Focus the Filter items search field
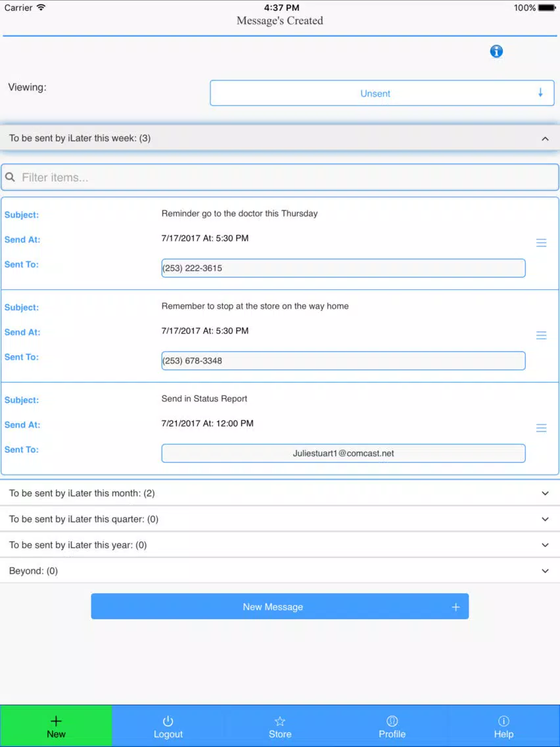Image resolution: width=560 pixels, height=747 pixels. coord(280,178)
